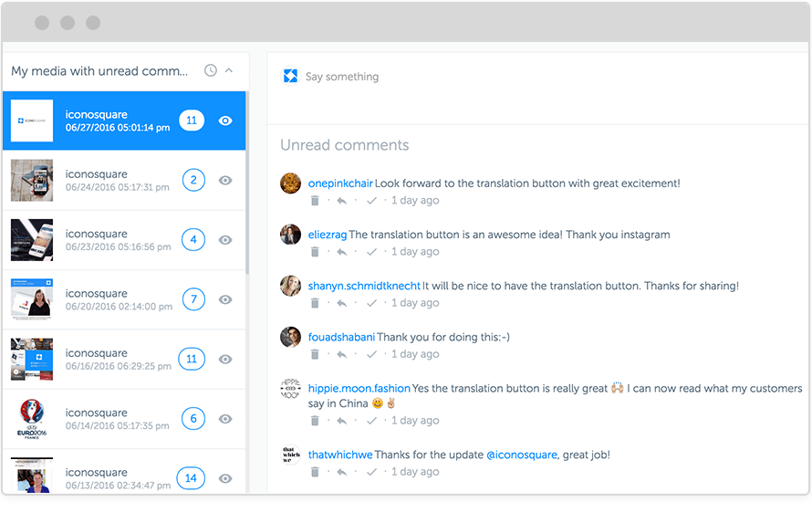Reply to fouadshabani's comment

point(341,354)
